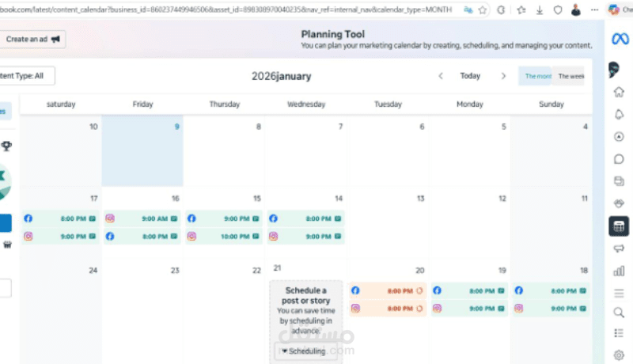Viewport: 633px width, 364px height.
Task: Expand the Content Type: All dropdown
Action: (x=27, y=76)
